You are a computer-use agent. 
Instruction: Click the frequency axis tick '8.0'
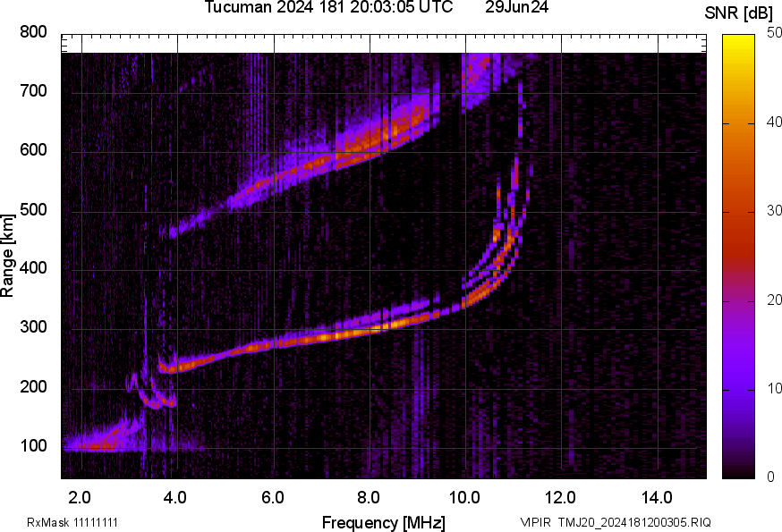(x=369, y=498)
